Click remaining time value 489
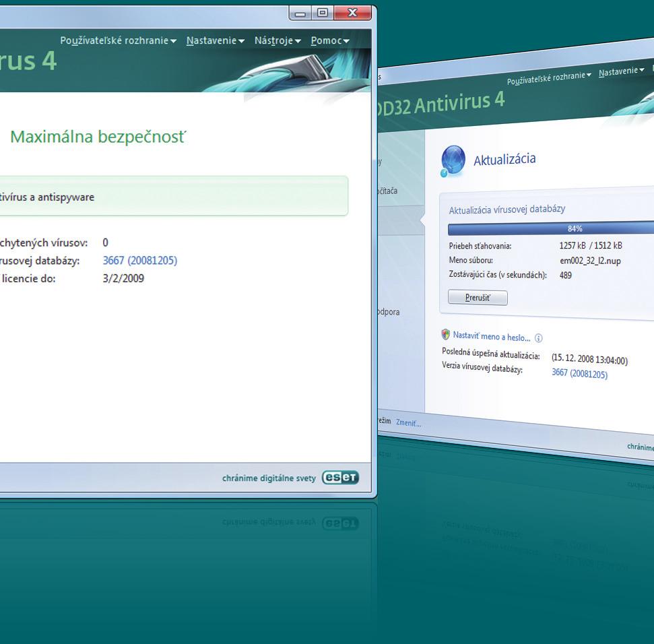 point(566,276)
